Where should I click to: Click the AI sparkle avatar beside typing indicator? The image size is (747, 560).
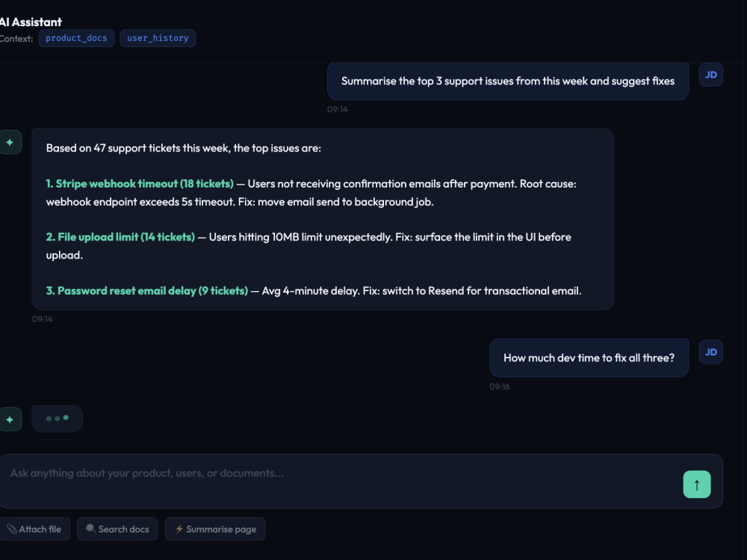(x=10, y=419)
